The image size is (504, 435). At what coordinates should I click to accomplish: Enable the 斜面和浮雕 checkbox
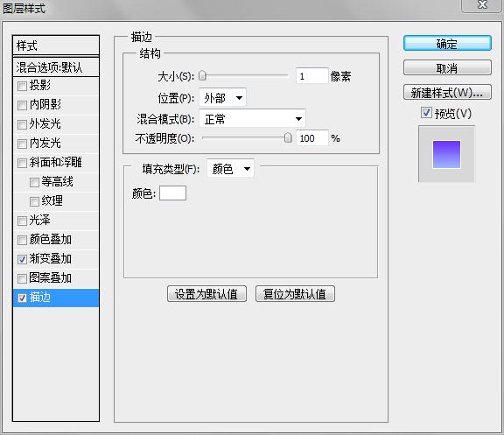(x=22, y=163)
